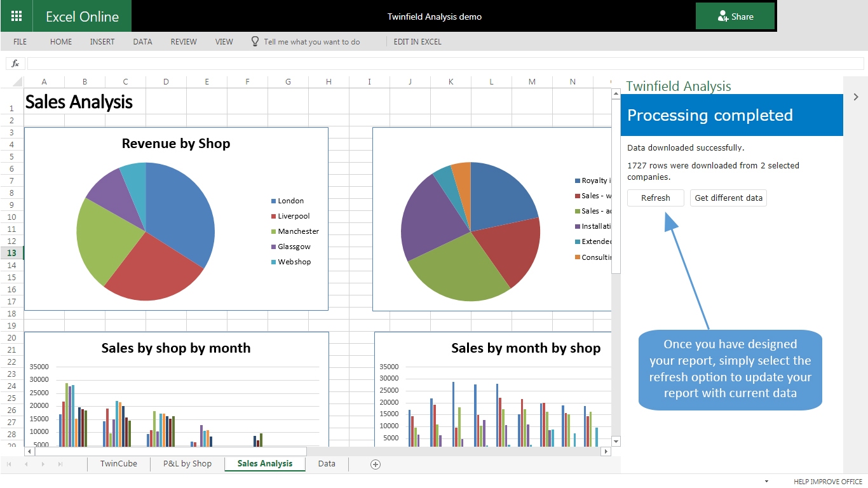Viewport: 868px width, 488px height.
Task: Click the Tell me what you want box
Action: coord(312,42)
